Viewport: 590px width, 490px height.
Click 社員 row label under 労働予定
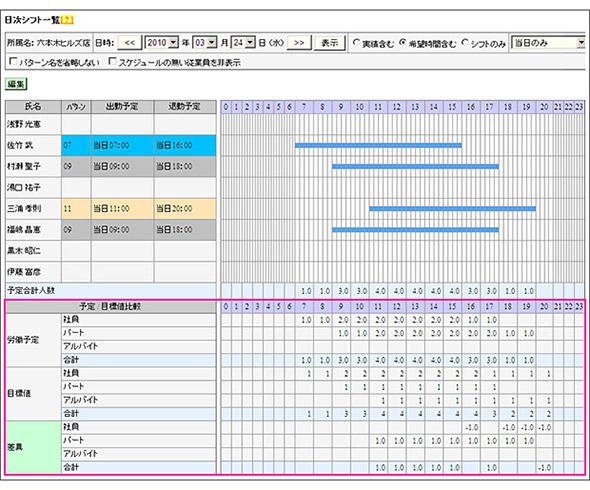click(71, 320)
